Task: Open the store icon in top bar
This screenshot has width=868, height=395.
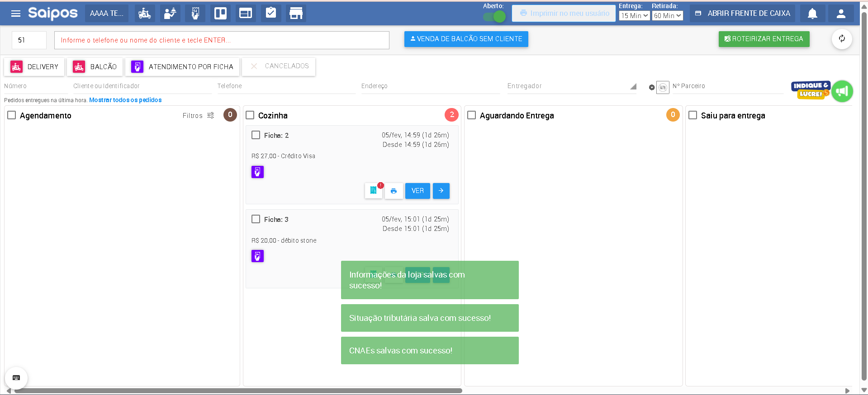Action: tap(296, 14)
